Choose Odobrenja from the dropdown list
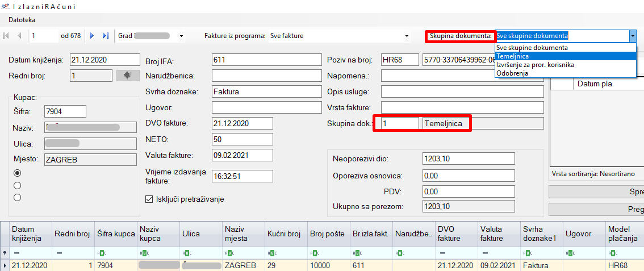Image resolution: width=644 pixels, height=271 pixels. pyautogui.click(x=512, y=73)
